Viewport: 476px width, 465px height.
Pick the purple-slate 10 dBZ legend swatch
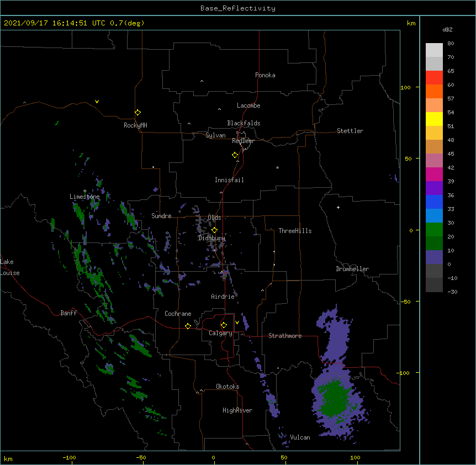point(434,257)
